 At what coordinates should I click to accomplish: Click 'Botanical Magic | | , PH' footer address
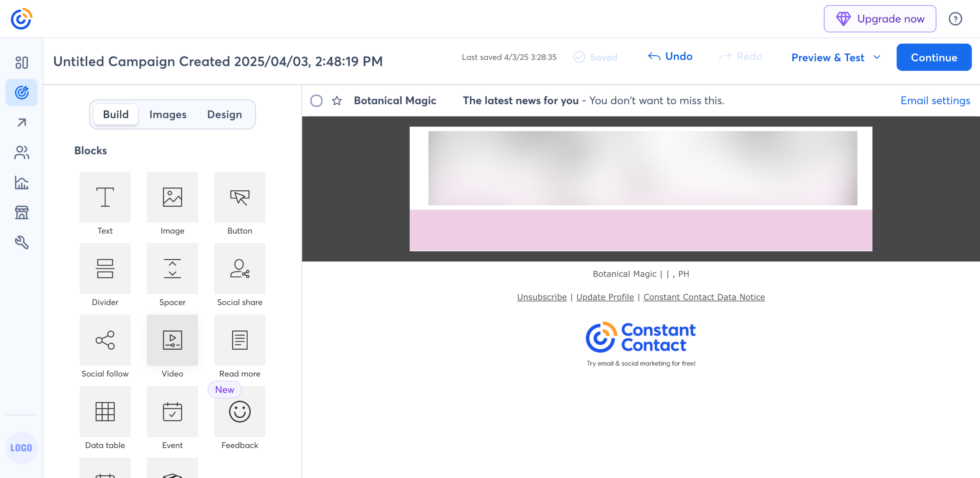point(641,274)
